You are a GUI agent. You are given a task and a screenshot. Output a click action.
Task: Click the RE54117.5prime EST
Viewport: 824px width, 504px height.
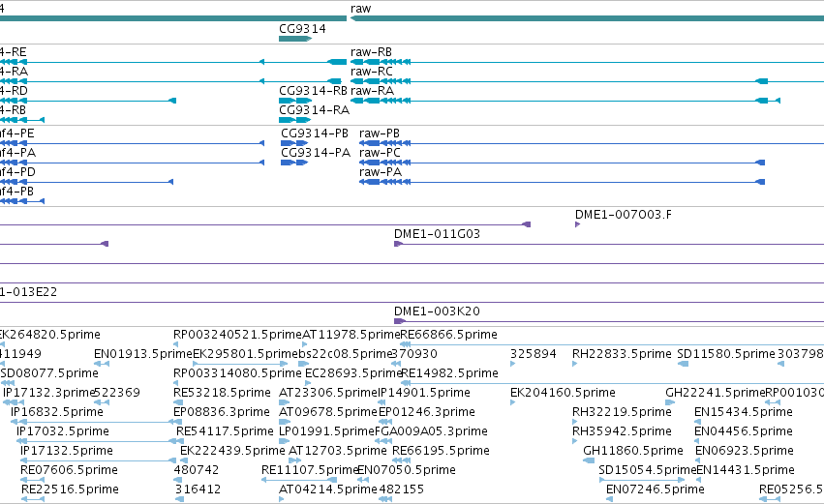225,431
